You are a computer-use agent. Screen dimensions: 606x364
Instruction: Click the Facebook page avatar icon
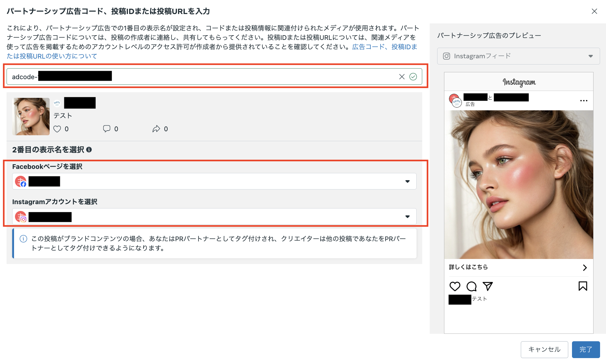(21, 181)
